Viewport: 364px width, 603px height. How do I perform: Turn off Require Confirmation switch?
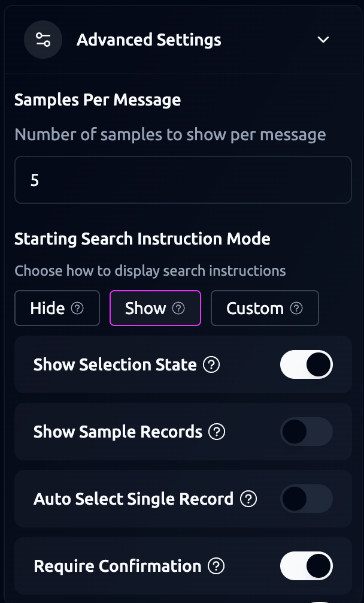(306, 566)
